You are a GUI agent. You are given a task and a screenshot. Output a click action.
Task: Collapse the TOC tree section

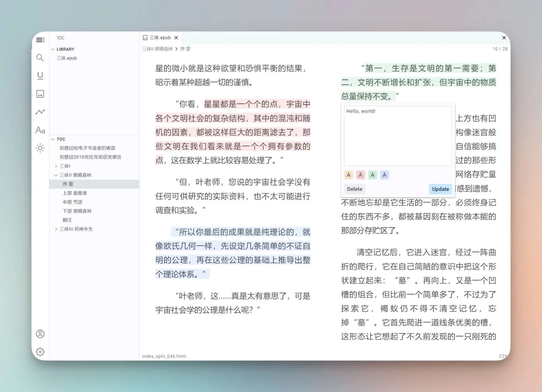53,139
